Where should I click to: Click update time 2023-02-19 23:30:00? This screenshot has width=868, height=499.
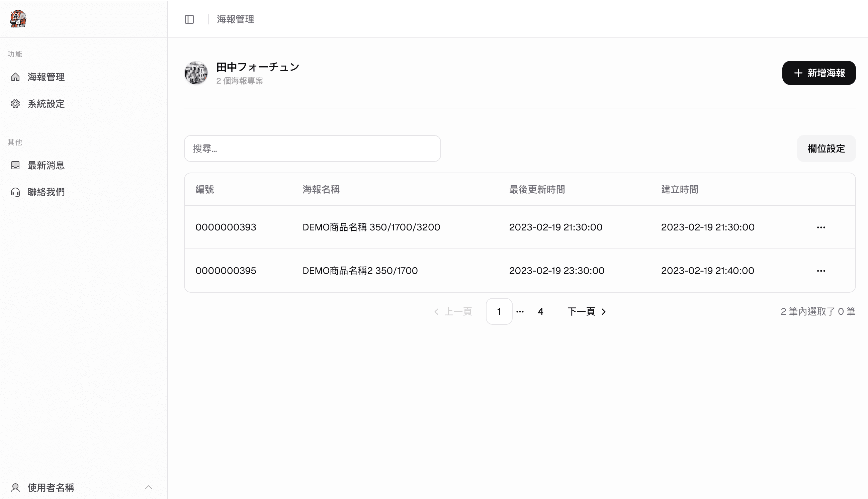coord(557,271)
